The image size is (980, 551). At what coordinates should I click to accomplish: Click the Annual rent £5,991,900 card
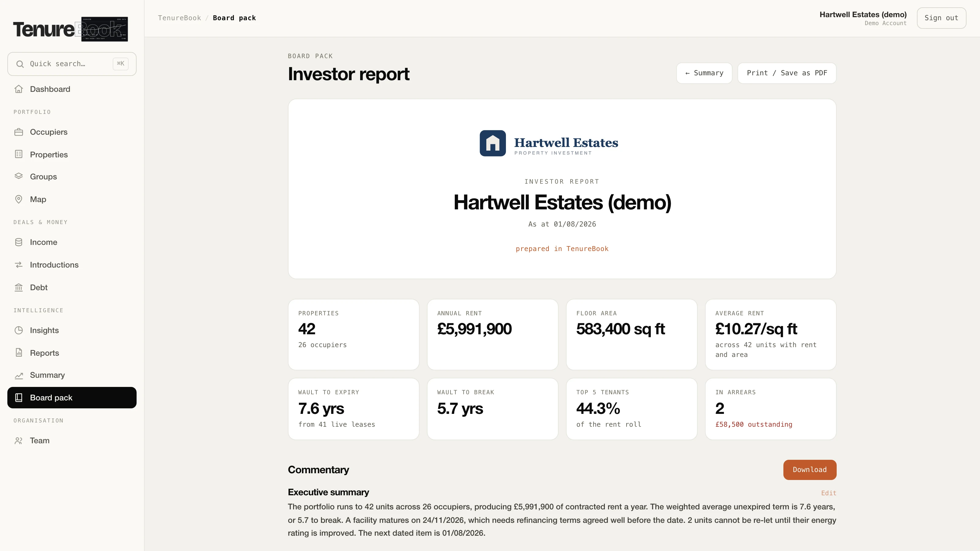tap(493, 334)
